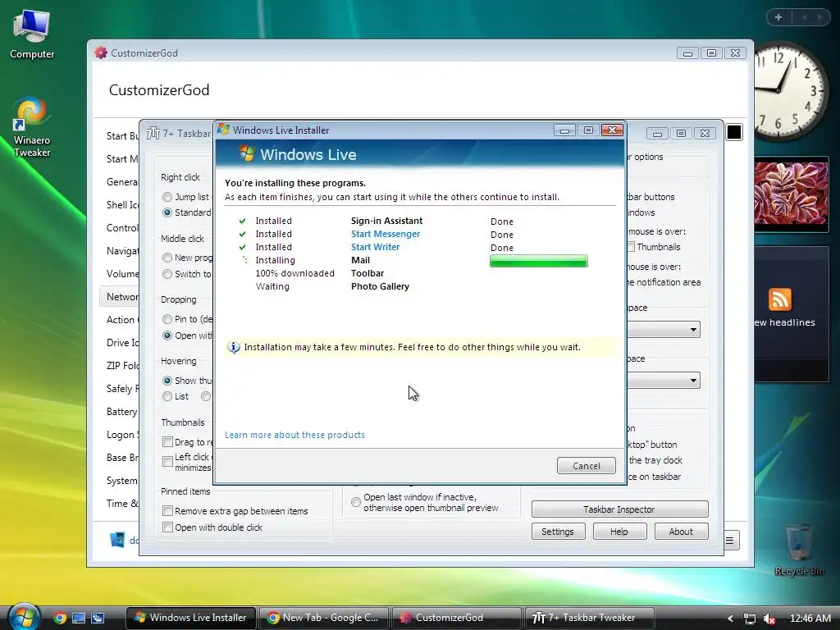Click the 12:46 AM tray clock
The image size is (840, 630).
(810, 619)
